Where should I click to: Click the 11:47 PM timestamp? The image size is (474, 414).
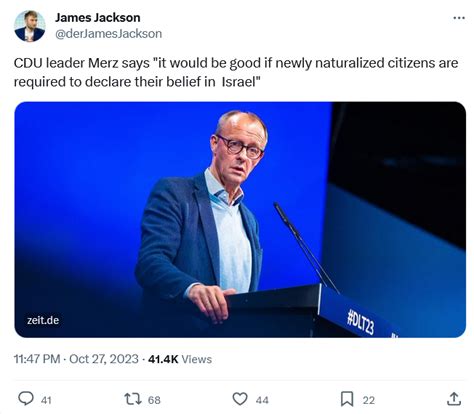[x=37, y=359]
